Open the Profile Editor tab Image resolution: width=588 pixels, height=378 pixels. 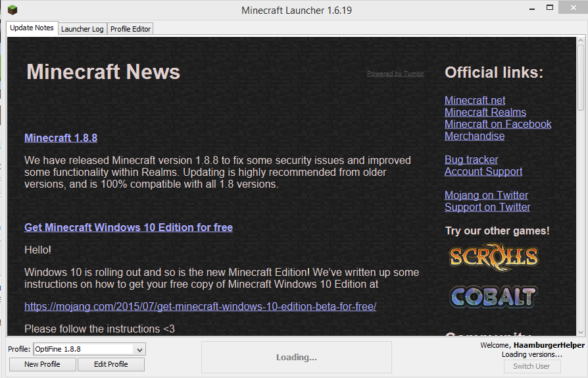tap(130, 29)
